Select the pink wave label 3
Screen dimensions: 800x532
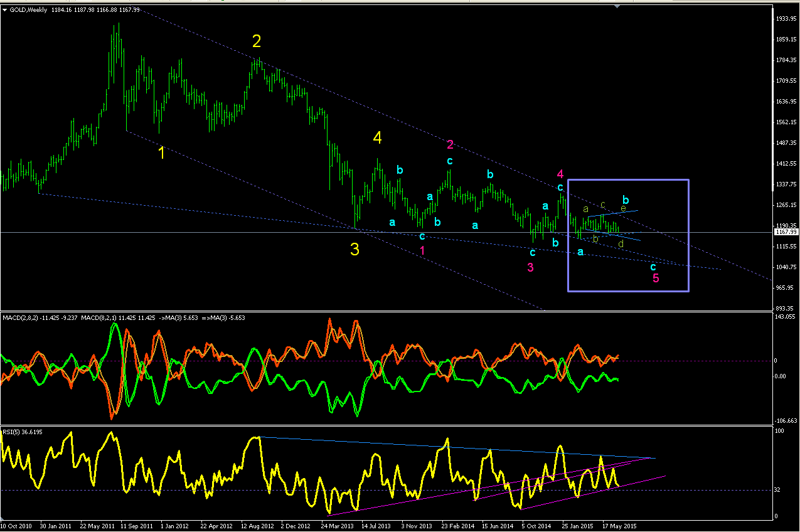point(530,267)
